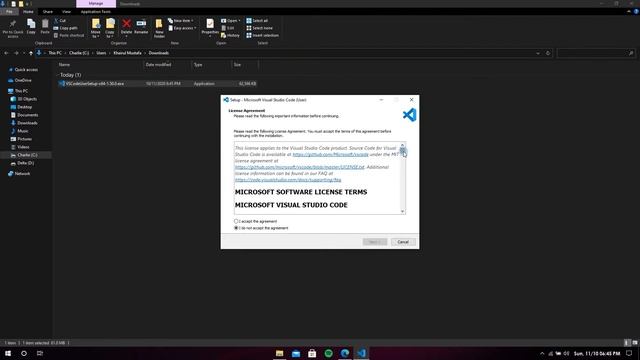Open the code.visualstudio.com FAQ link
640x360 pixels.
tap(288, 180)
